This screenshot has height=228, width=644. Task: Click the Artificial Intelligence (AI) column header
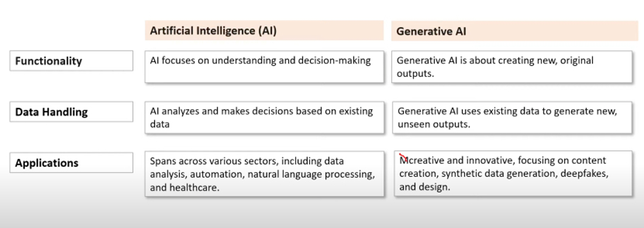pyautogui.click(x=264, y=31)
